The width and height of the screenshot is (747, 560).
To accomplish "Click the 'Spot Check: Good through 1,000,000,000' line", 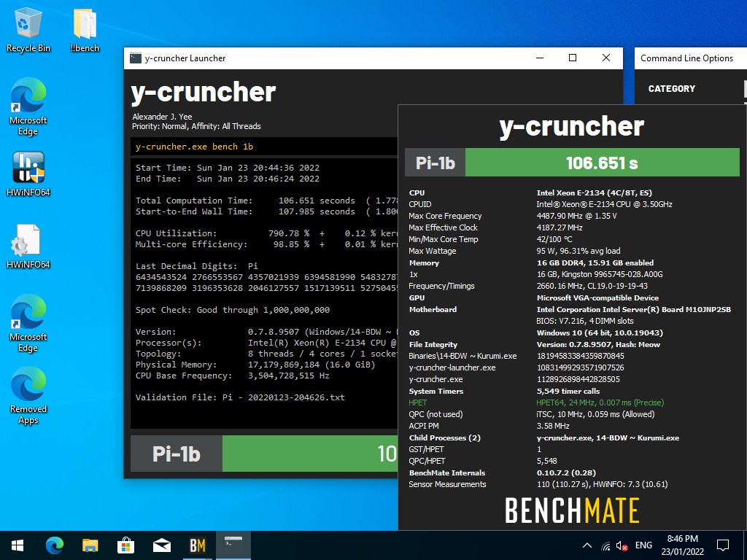I will [x=233, y=310].
